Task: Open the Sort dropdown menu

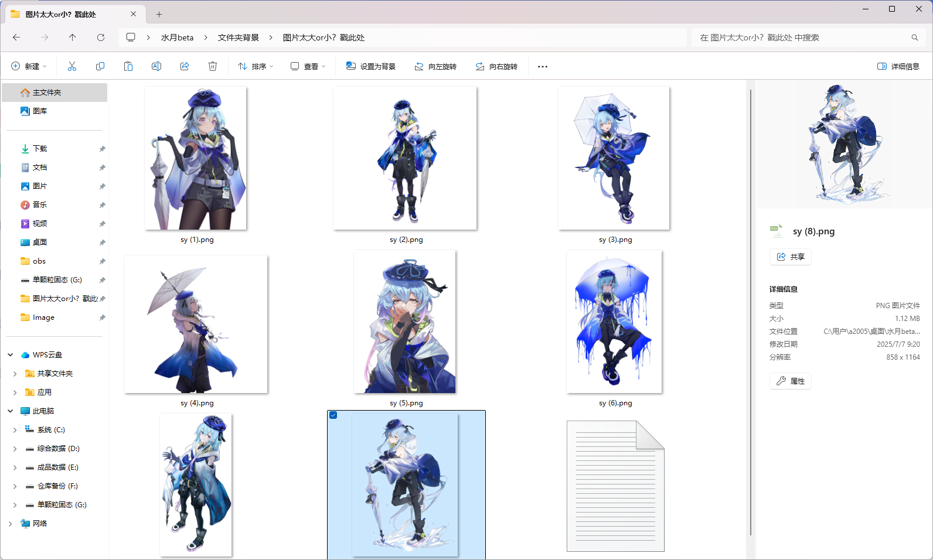Action: coord(256,66)
